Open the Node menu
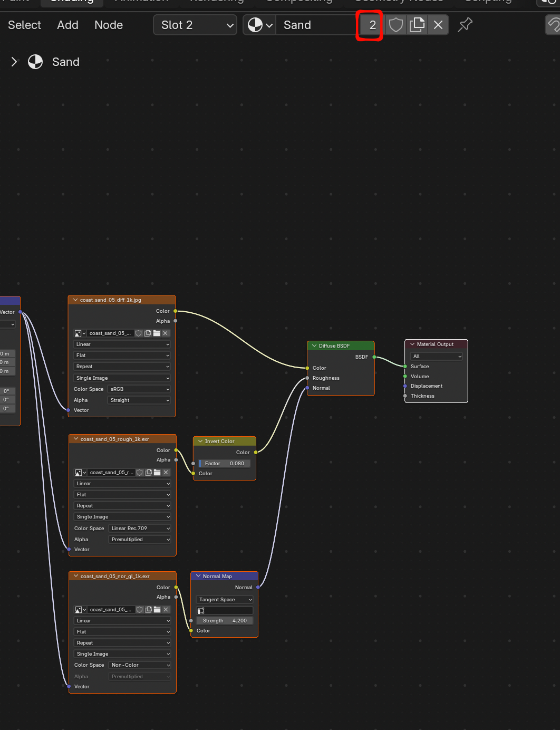Viewport: 560px width, 730px height. [x=108, y=25]
